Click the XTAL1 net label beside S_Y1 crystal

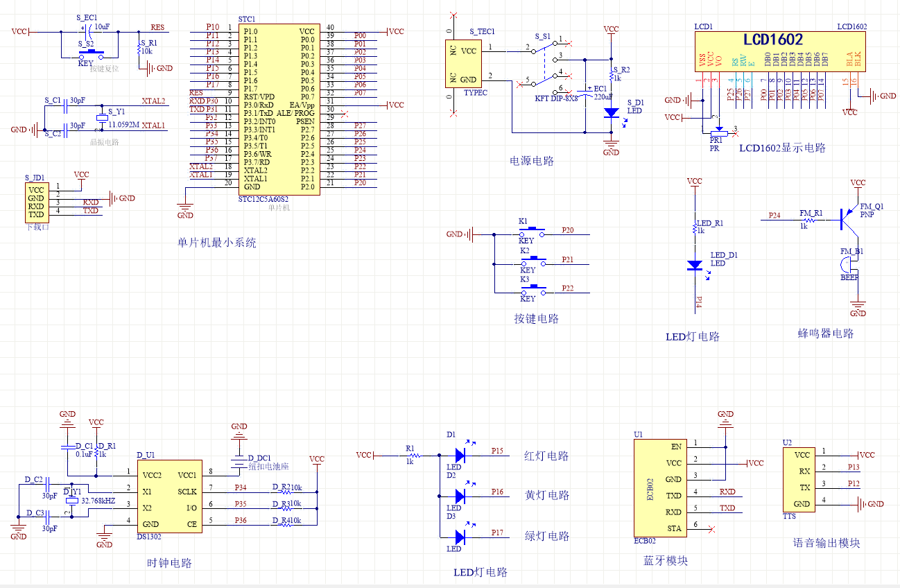coord(153,126)
